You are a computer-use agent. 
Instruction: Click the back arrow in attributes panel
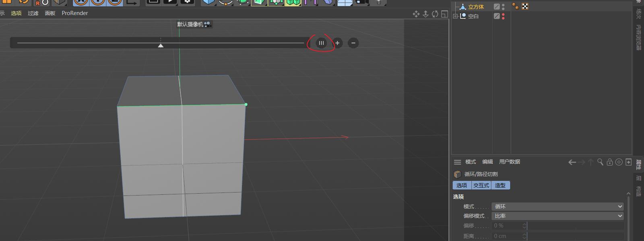pyautogui.click(x=572, y=162)
